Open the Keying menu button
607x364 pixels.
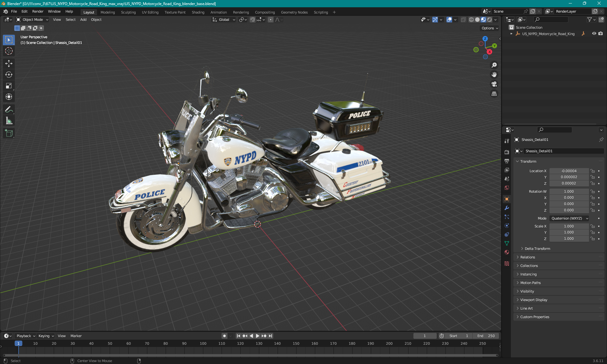(x=46, y=336)
